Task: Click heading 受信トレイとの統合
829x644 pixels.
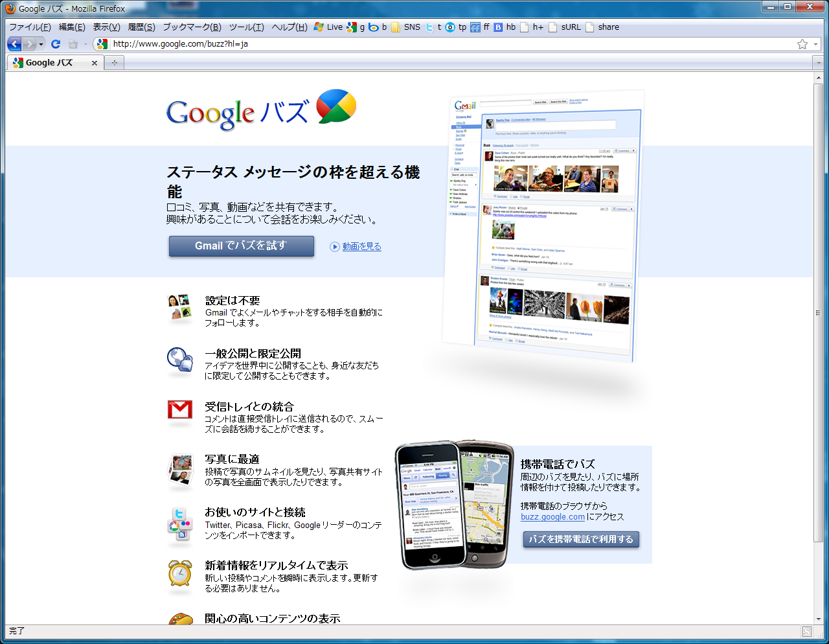Action: point(249,407)
